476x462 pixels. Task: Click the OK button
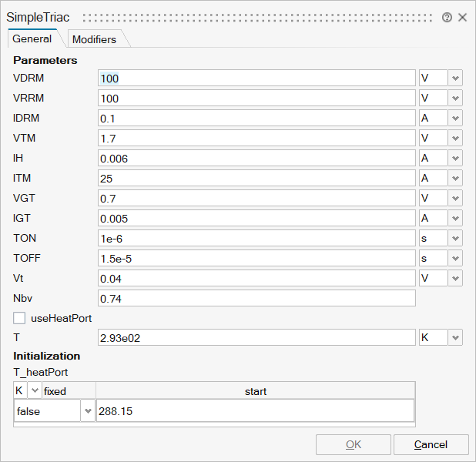353,444
